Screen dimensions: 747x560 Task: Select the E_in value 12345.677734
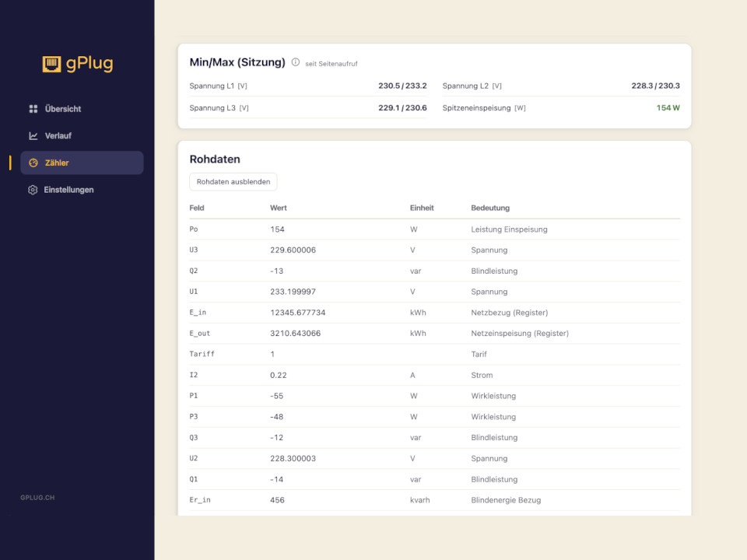pos(298,313)
